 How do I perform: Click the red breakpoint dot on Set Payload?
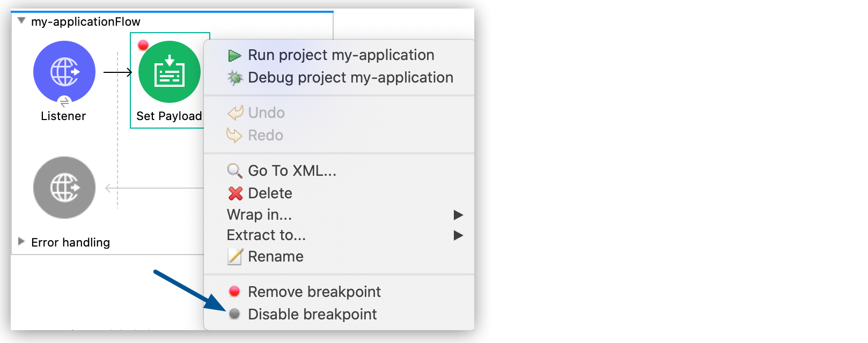point(143,46)
